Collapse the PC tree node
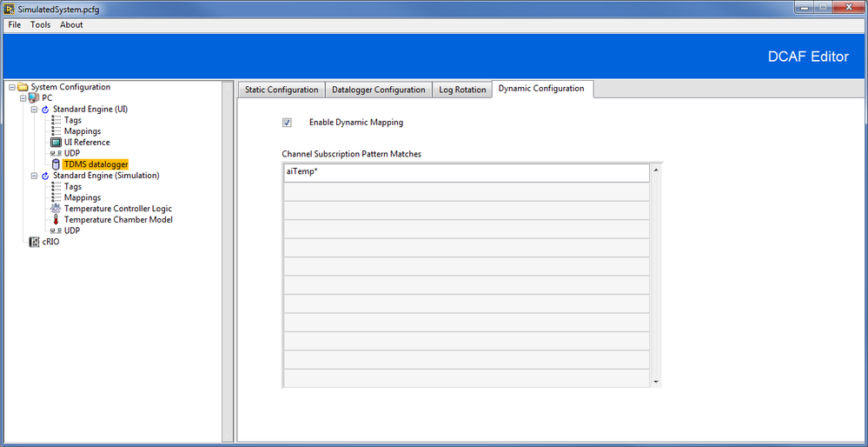The height and width of the screenshot is (447, 868). click(23, 98)
